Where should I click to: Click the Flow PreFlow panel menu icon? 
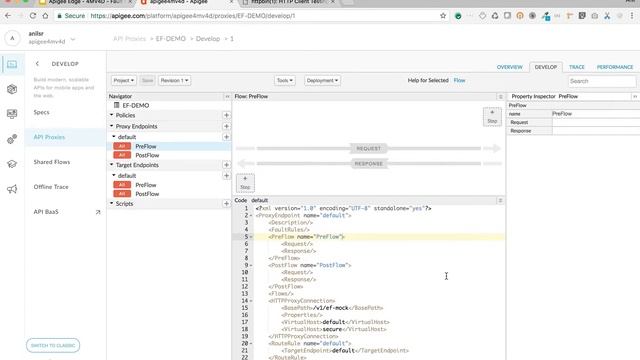click(500, 96)
